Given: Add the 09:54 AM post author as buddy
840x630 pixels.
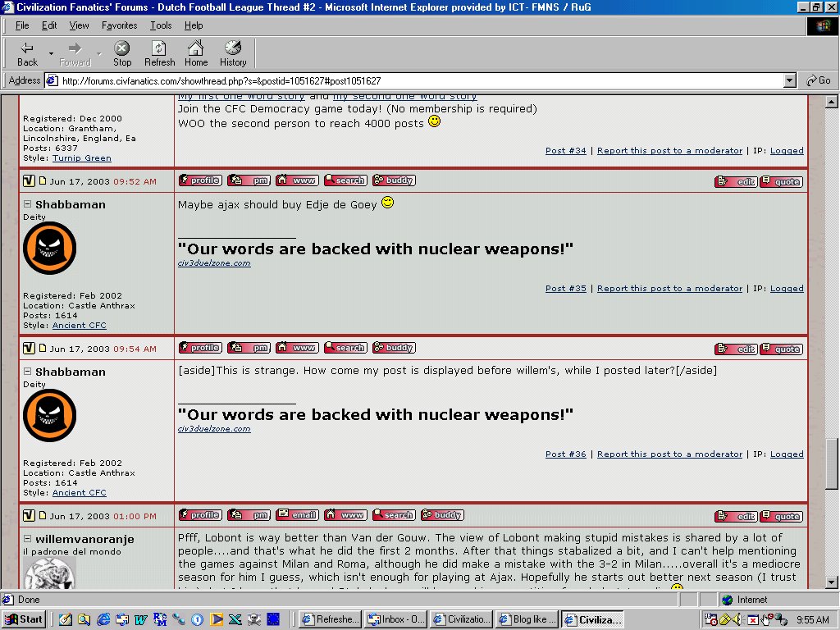Looking at the screenshot, I should (394, 348).
